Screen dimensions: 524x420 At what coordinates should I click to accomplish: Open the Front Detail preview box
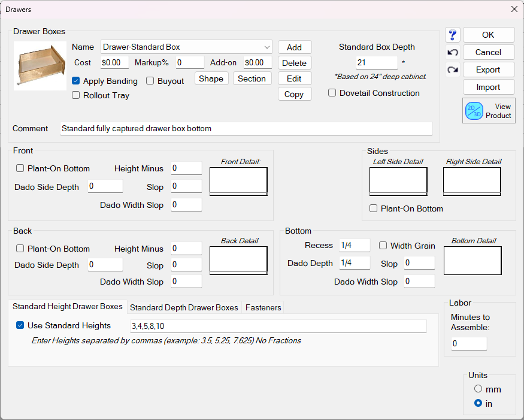238,181
